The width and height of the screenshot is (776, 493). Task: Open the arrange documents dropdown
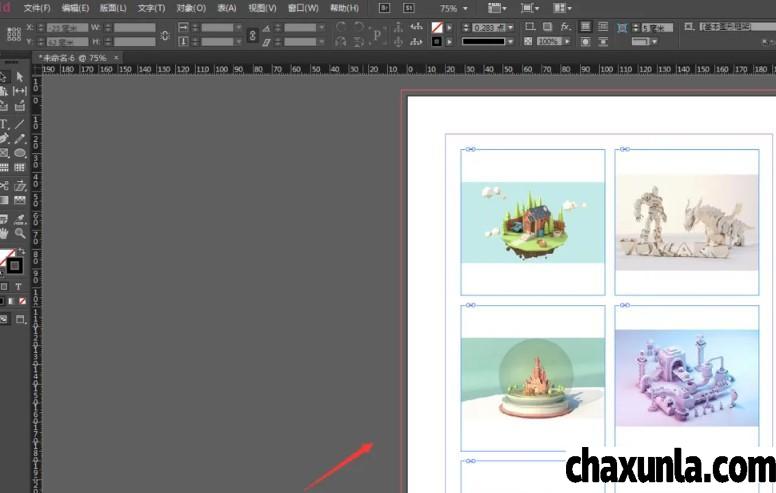point(563,8)
